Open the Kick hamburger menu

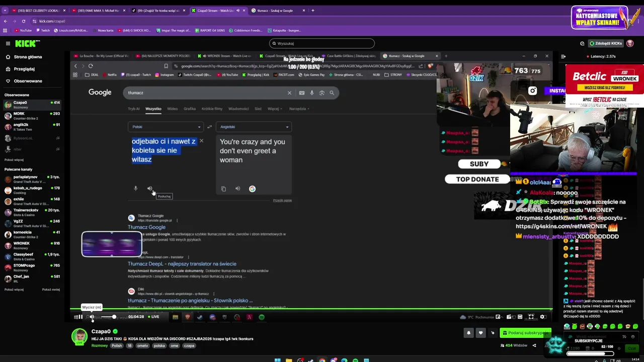tap(8, 44)
